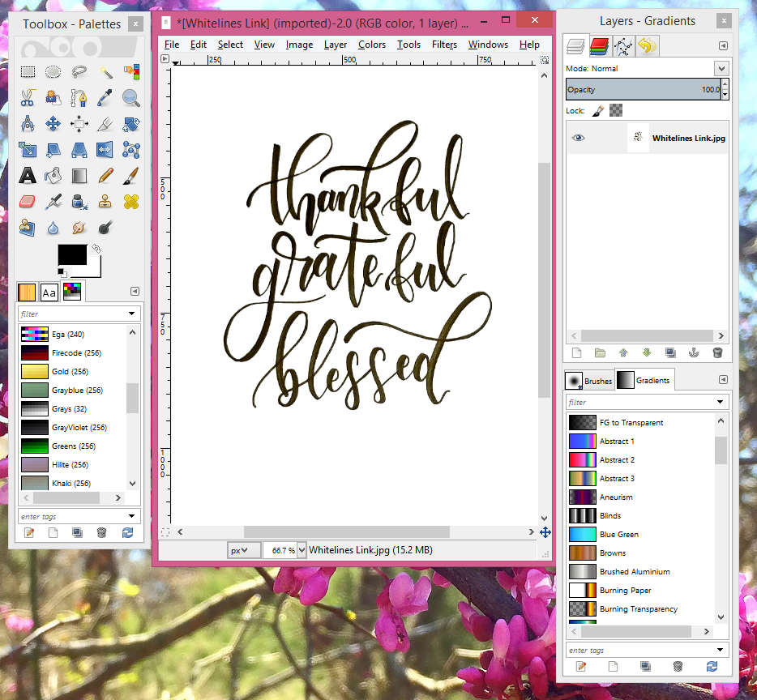Choose the Gold (256) palette
757x700 pixels.
71,372
